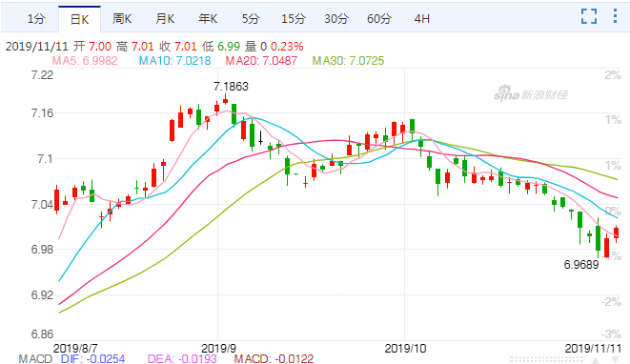The height and width of the screenshot is (364, 630).
Task: Click the 7.1863 high price label
Action: pyautogui.click(x=231, y=87)
